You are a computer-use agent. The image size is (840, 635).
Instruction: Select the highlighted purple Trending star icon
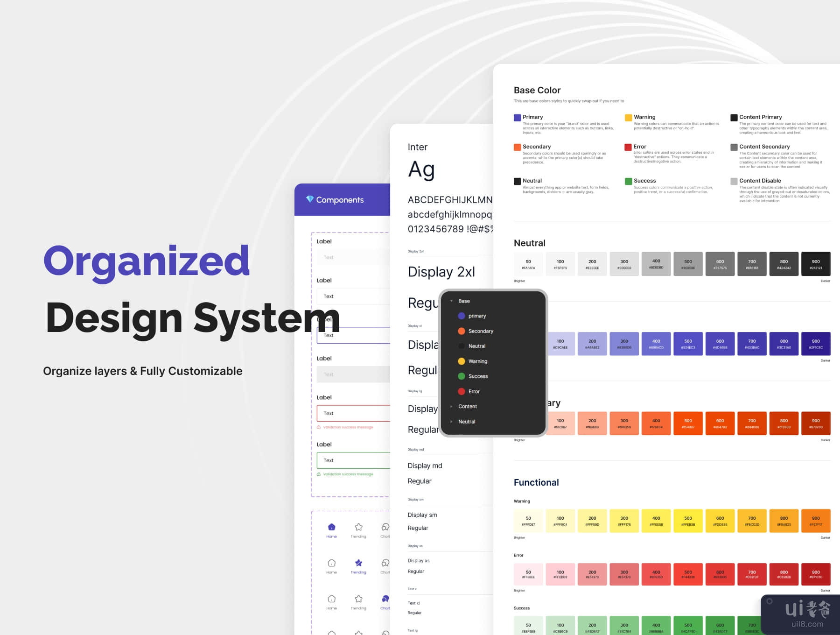(358, 563)
